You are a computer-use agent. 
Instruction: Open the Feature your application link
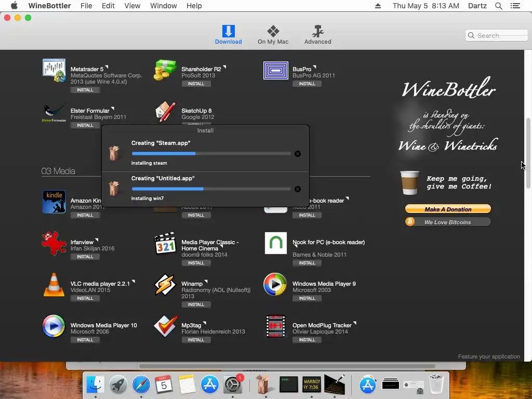pyautogui.click(x=488, y=356)
